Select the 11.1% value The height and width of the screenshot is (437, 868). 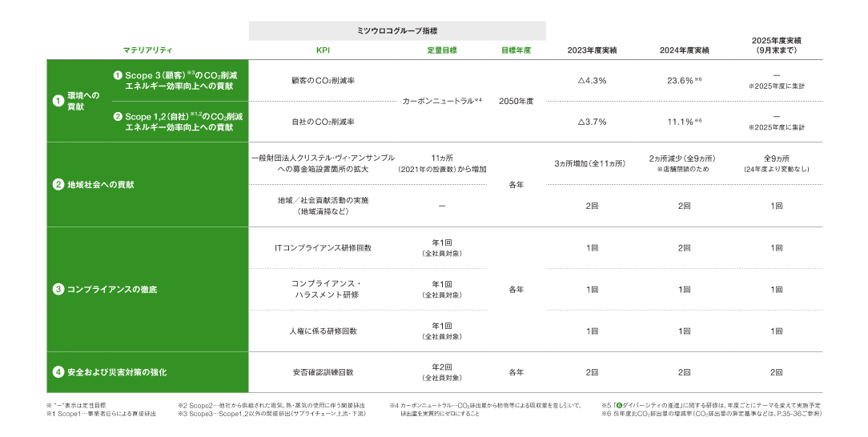tap(684, 122)
